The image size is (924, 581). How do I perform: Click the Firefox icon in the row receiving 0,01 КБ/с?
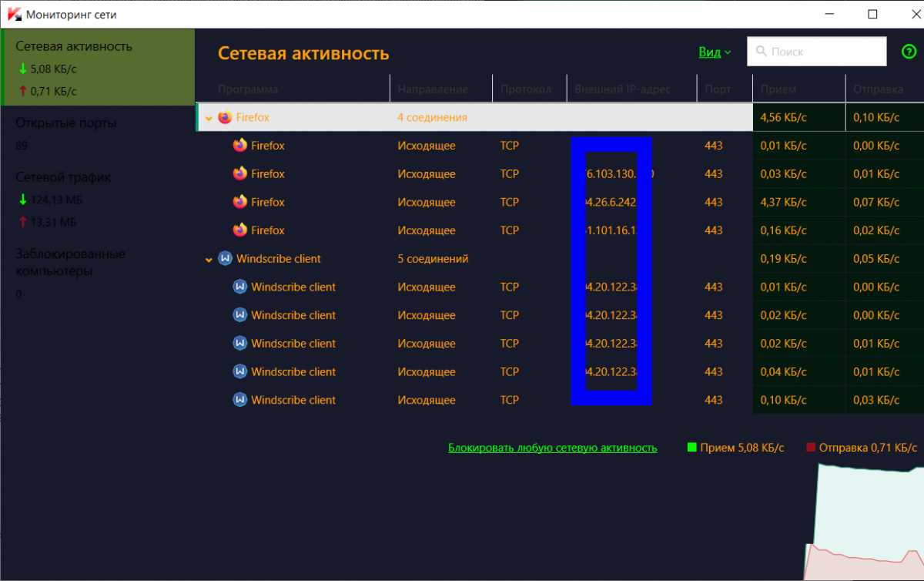[239, 146]
